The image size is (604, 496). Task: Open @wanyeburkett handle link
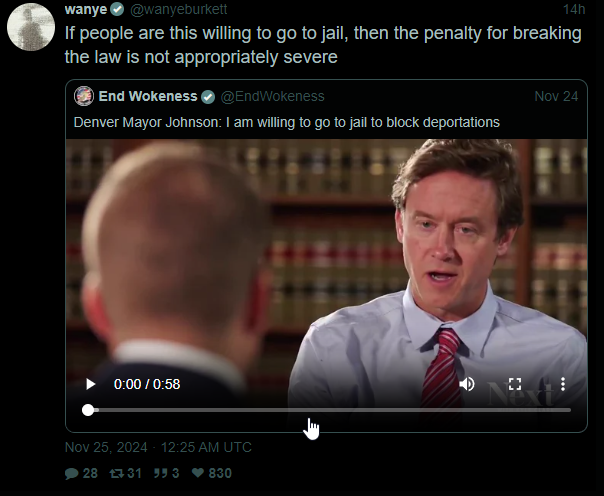pyautogui.click(x=179, y=9)
